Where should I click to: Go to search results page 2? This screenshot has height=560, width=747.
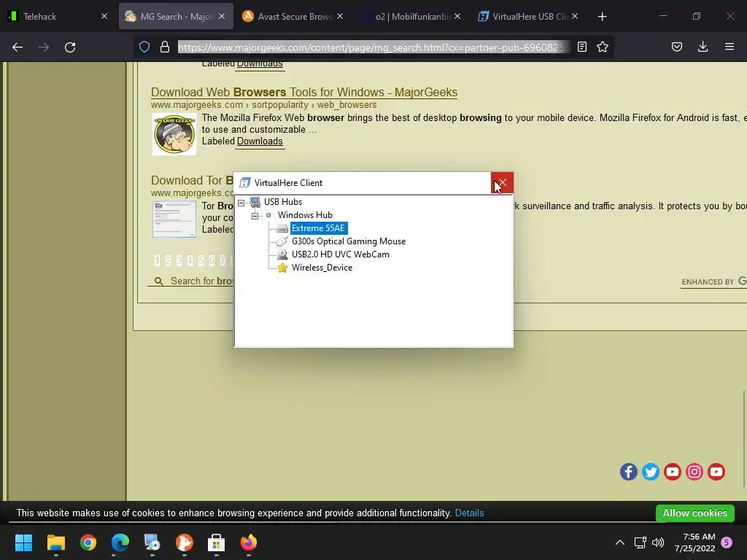click(168, 260)
